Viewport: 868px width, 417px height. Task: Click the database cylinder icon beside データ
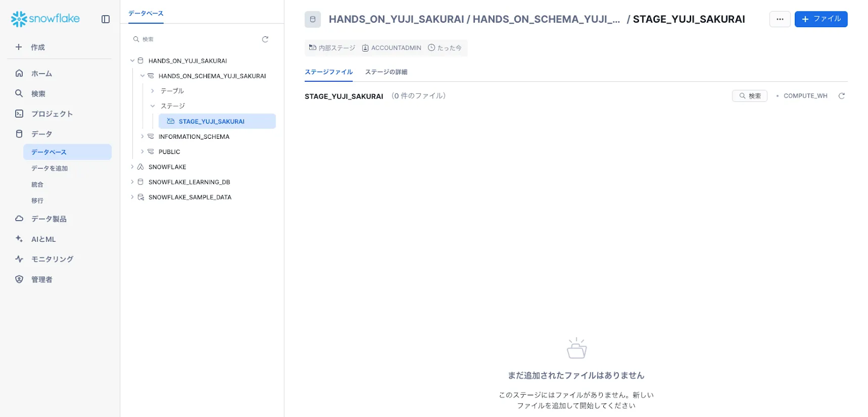(19, 134)
